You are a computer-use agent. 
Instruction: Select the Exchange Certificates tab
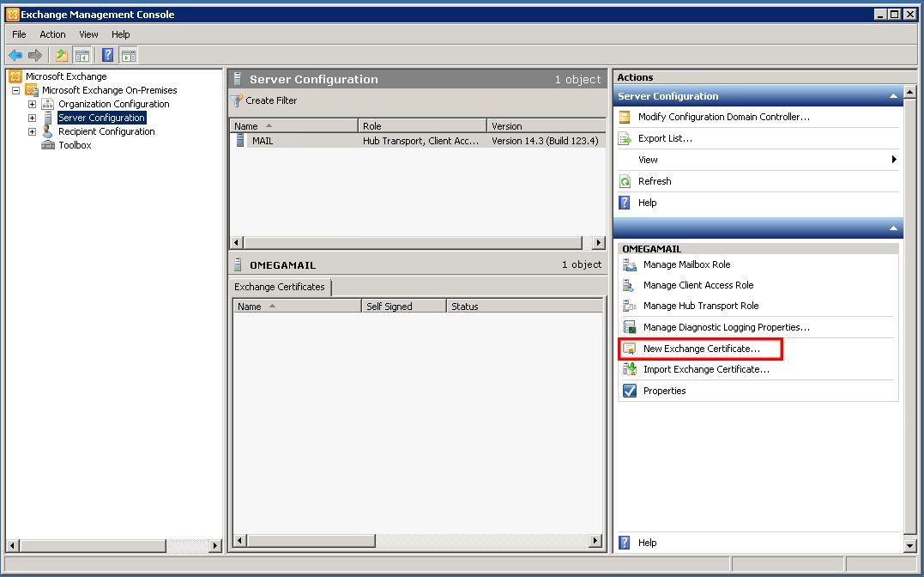[x=280, y=287]
